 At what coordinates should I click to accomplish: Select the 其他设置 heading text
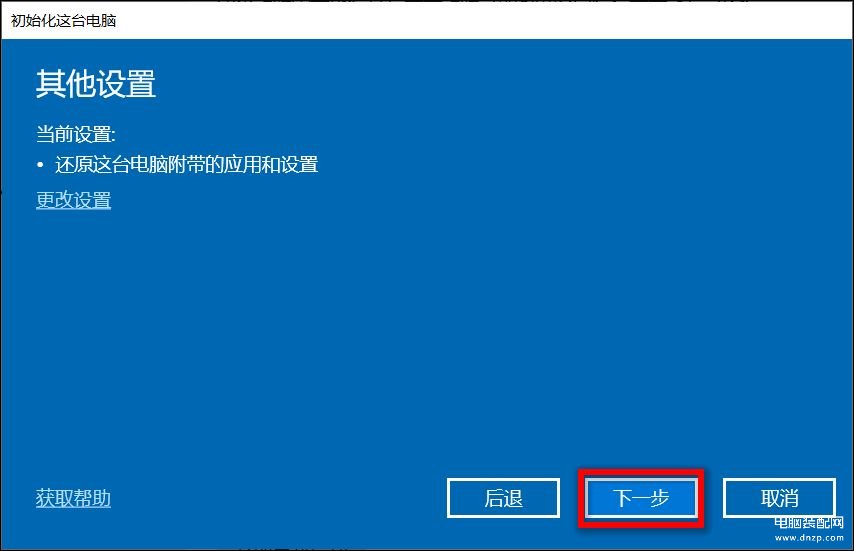(96, 84)
